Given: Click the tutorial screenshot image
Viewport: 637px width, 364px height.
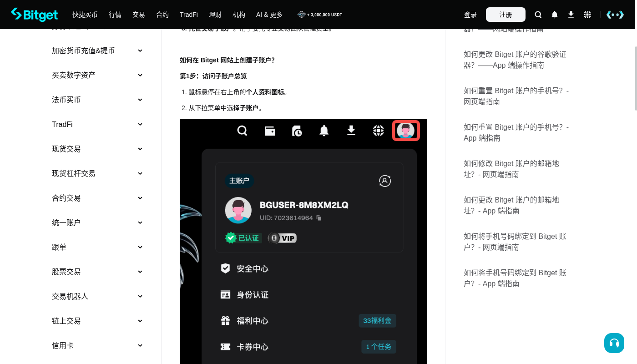Looking at the screenshot, I should pos(303,242).
